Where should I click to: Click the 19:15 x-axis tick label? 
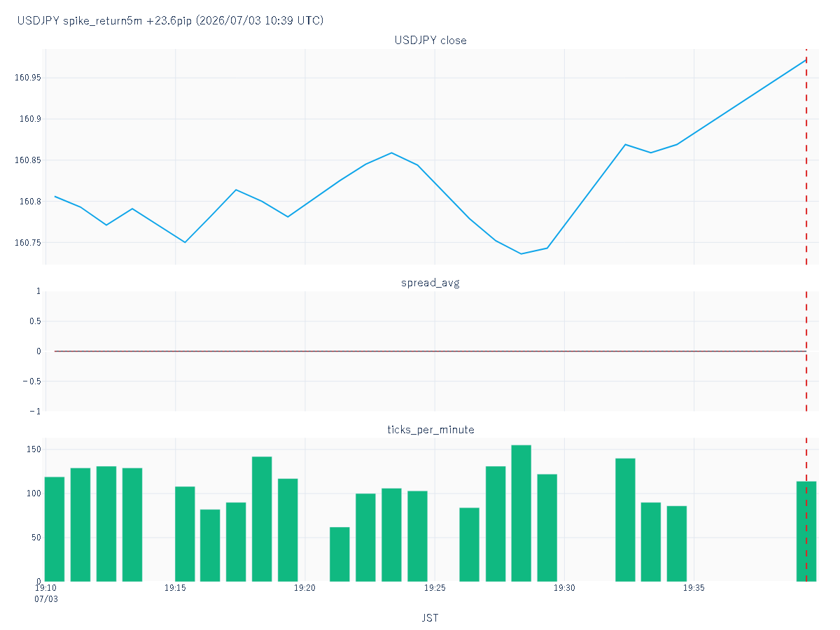click(x=175, y=589)
